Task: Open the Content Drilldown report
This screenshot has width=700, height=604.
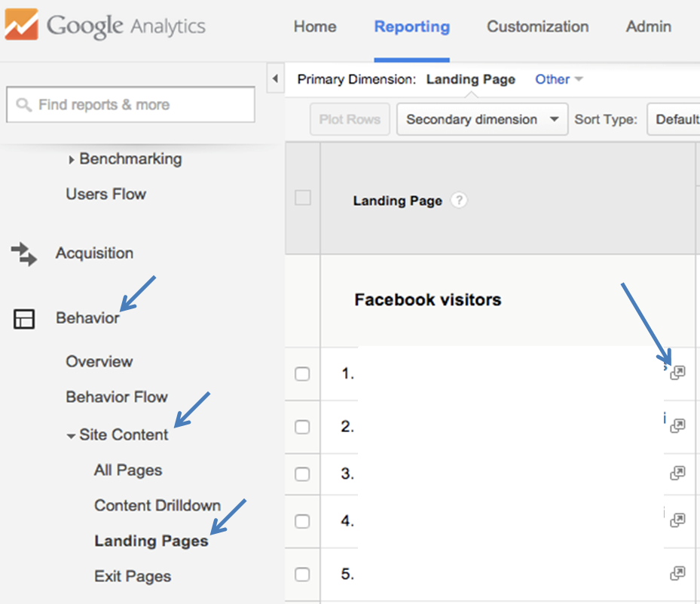Action: pos(157,505)
